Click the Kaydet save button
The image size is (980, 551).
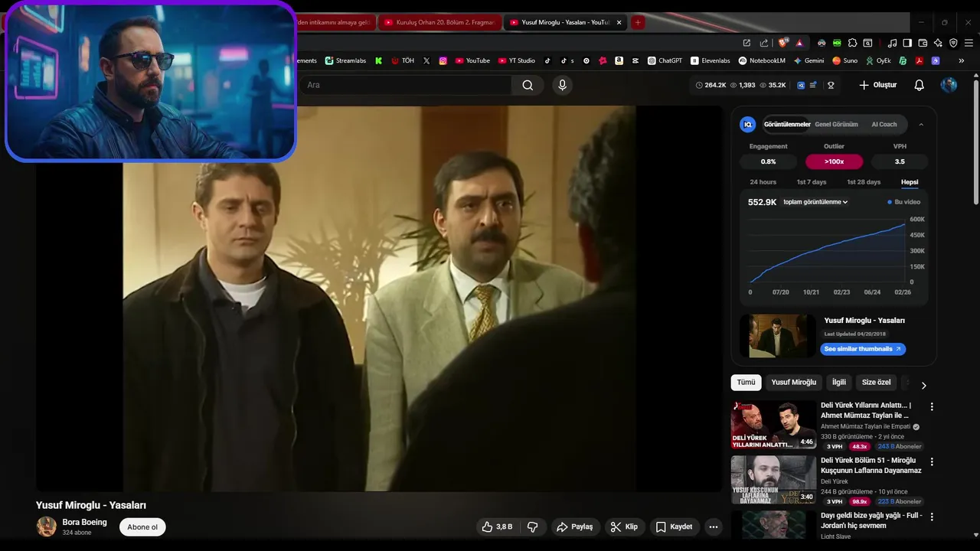674,527
